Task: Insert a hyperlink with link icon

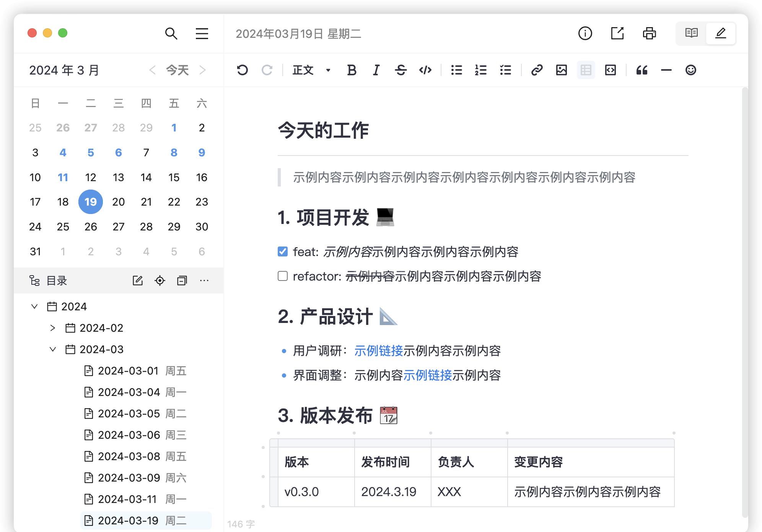Action: pos(537,70)
